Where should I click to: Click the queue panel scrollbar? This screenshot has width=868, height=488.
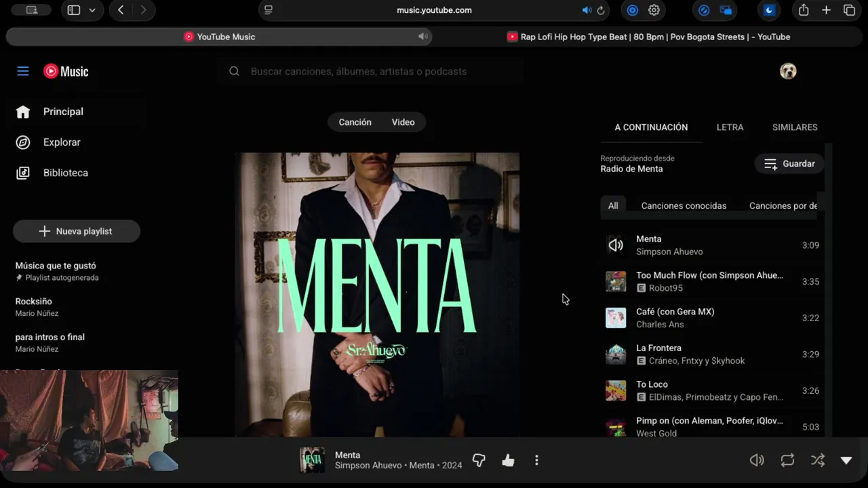829,290
